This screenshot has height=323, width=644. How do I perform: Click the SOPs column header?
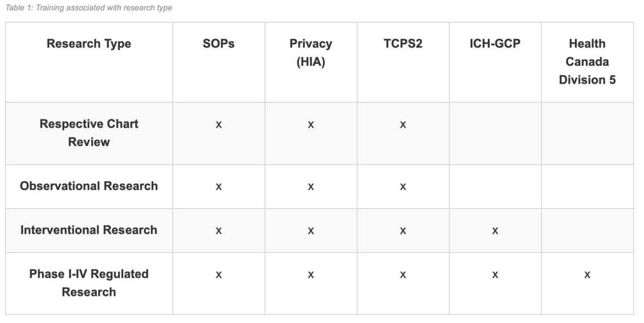pyautogui.click(x=219, y=44)
